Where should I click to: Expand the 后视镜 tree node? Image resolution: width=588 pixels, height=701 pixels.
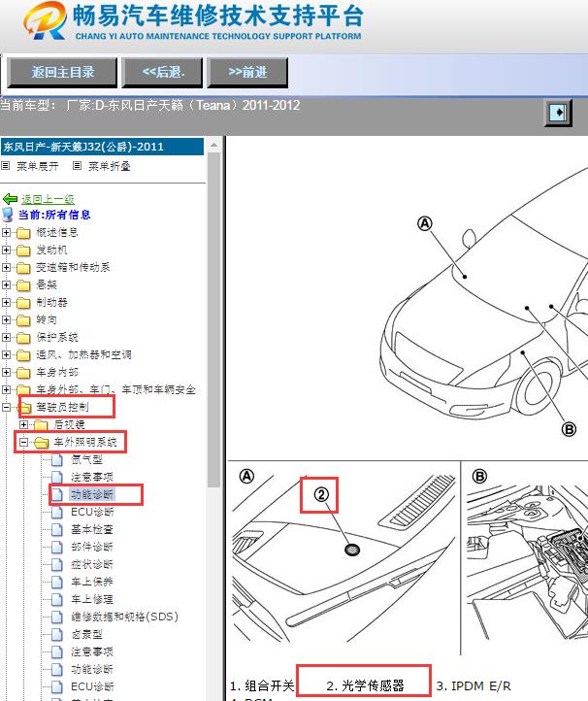point(23,424)
